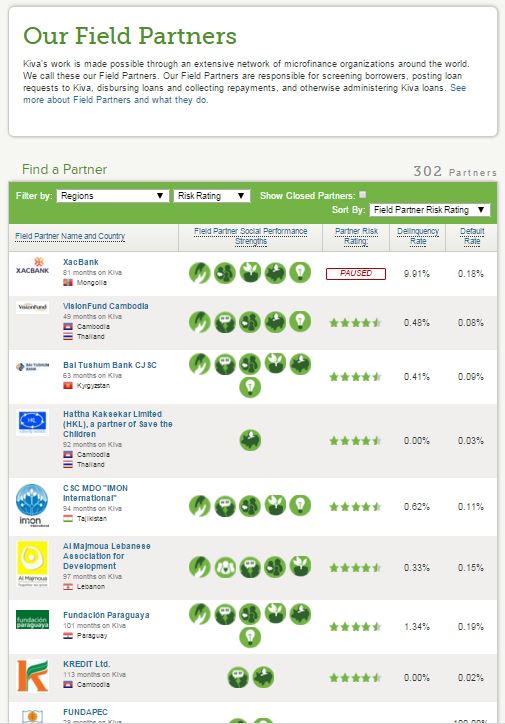Click the lightbulb icon in XacBank's row
The image size is (505, 724).
(x=300, y=272)
